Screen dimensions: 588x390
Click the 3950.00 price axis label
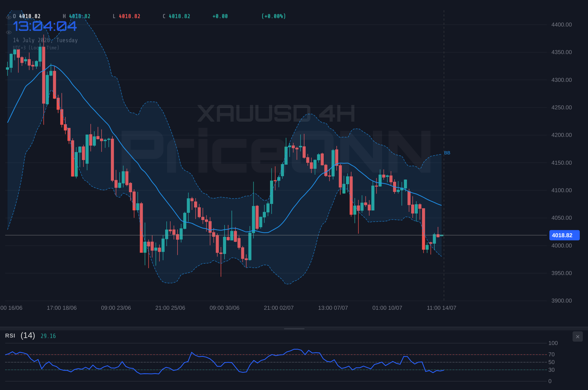click(x=562, y=273)
